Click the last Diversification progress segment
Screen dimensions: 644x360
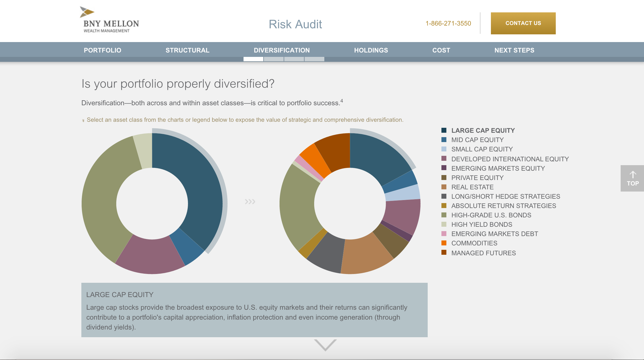tap(314, 59)
